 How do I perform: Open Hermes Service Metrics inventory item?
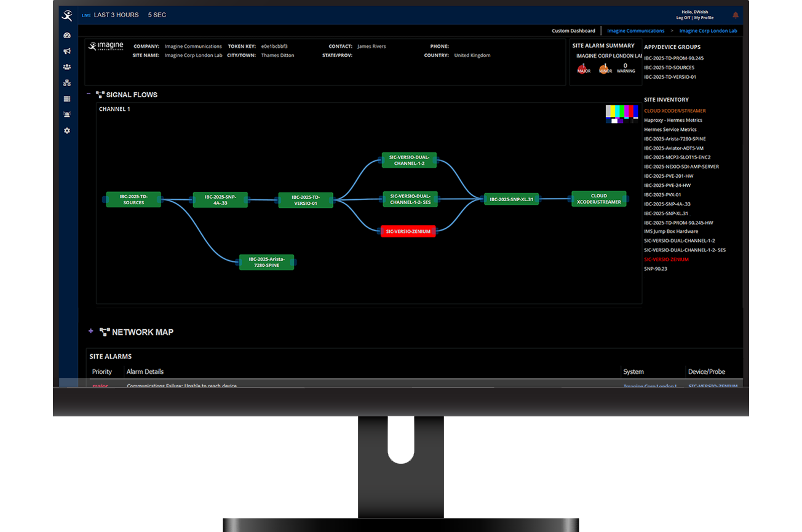click(670, 129)
